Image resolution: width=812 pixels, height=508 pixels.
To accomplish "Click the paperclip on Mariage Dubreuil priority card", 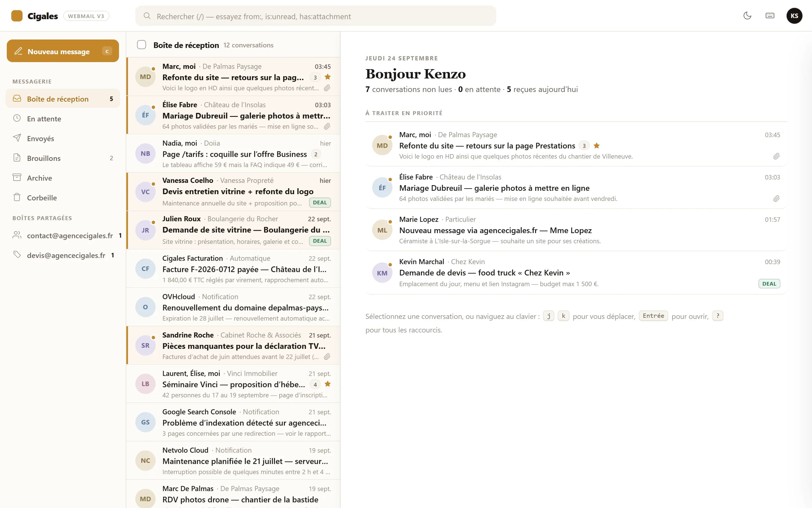I will tap(776, 199).
